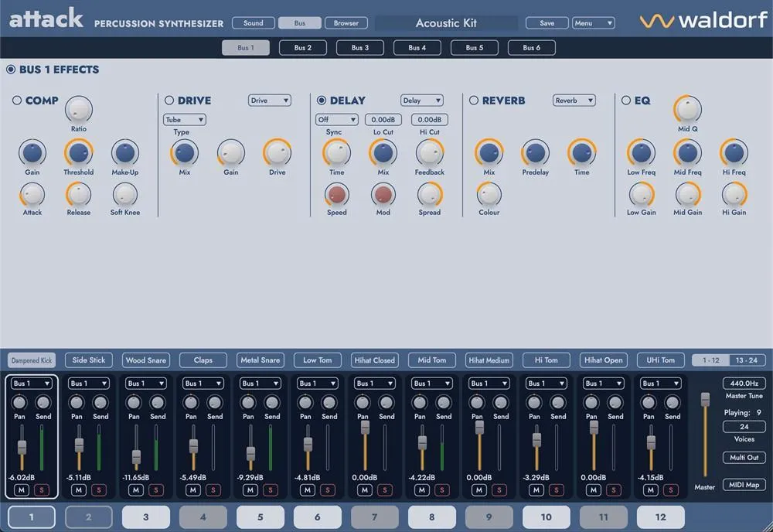Expand the Menu dropdown in header
This screenshot has height=532, width=773.
tap(593, 23)
